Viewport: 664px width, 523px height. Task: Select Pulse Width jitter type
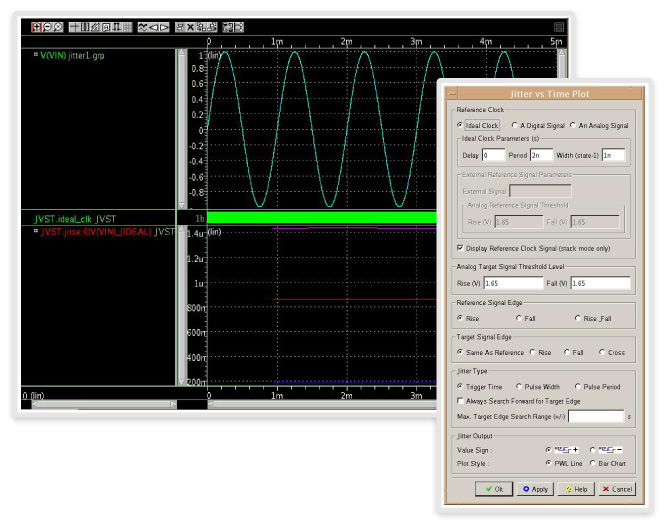click(519, 385)
